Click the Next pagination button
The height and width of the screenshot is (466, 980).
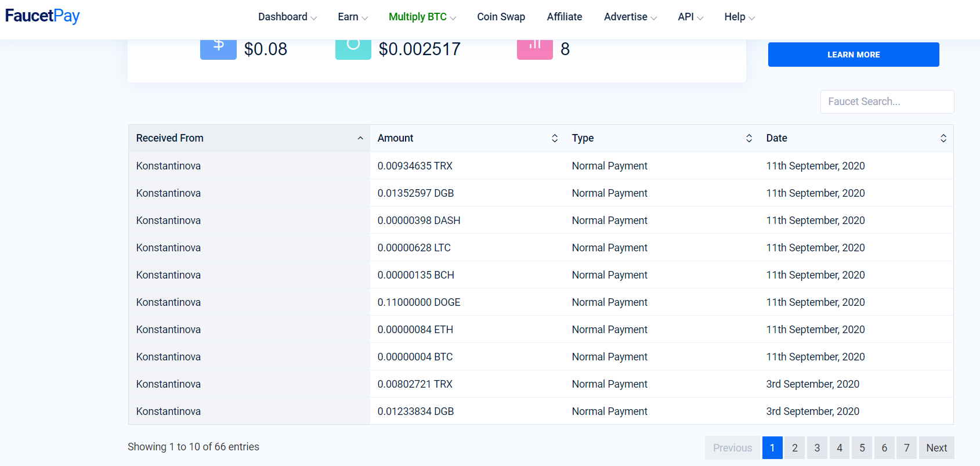(936, 448)
